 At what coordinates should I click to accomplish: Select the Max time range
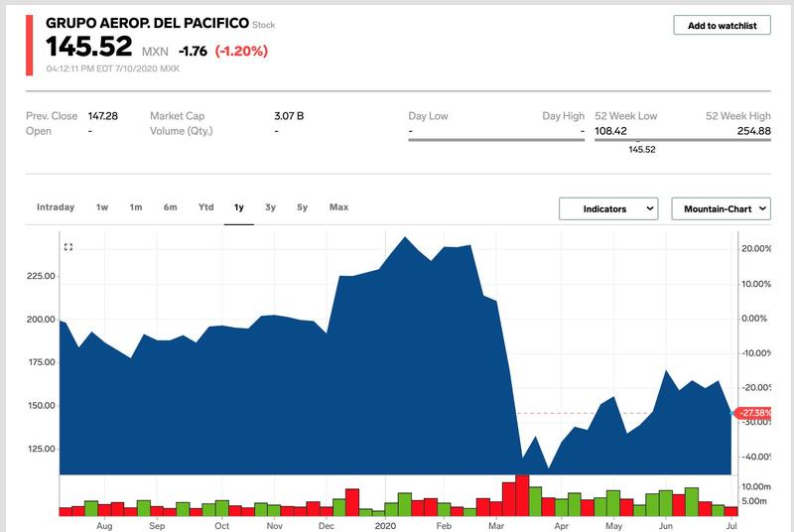click(338, 207)
